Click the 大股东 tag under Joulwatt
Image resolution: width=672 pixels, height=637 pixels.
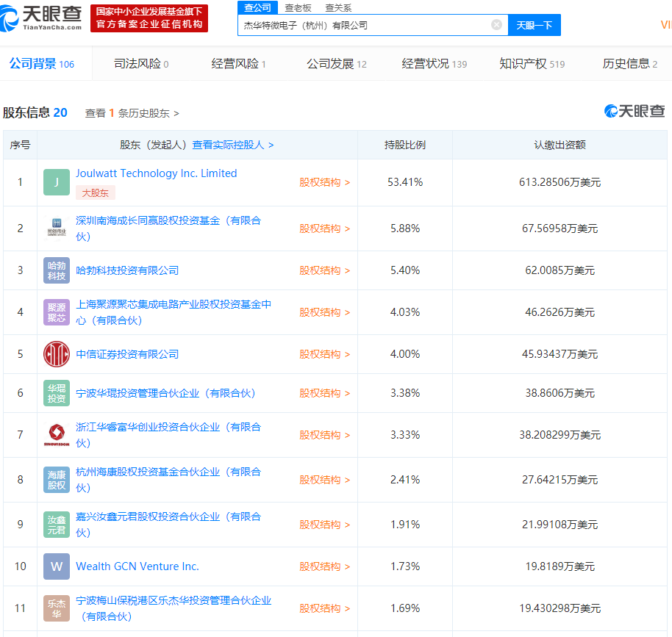coord(96,193)
